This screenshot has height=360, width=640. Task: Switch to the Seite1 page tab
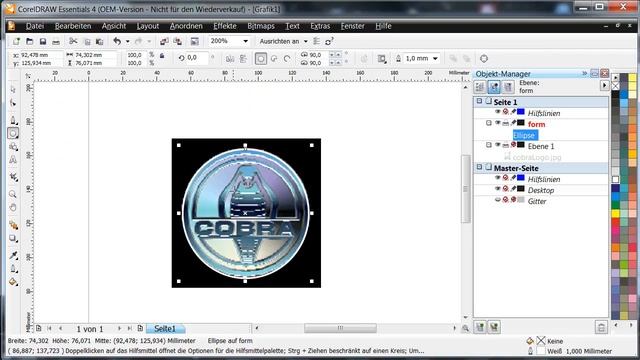[x=165, y=329]
